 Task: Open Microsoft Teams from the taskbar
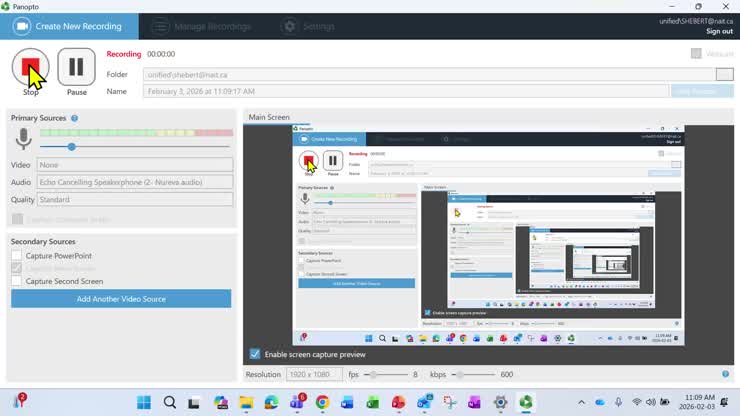pyautogui.click(x=297, y=402)
